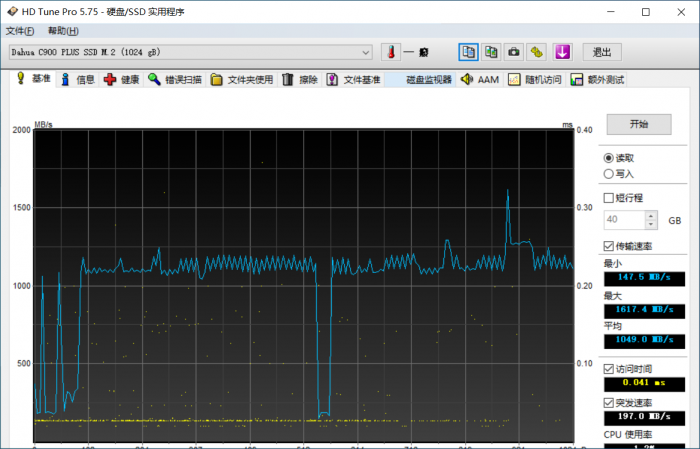Copy results text to clipboard icon
Screen dimensions: 700x449
[x=468, y=52]
